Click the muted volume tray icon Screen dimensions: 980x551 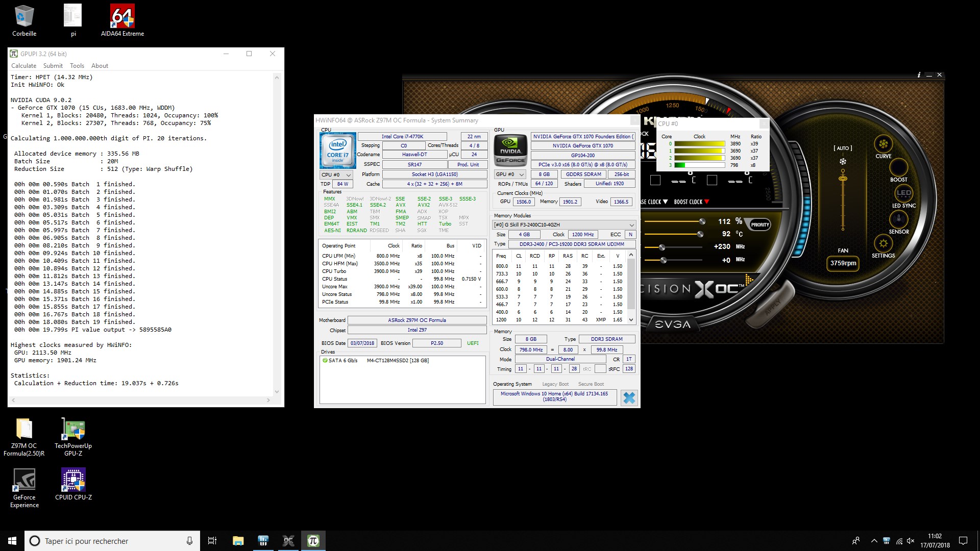911,541
